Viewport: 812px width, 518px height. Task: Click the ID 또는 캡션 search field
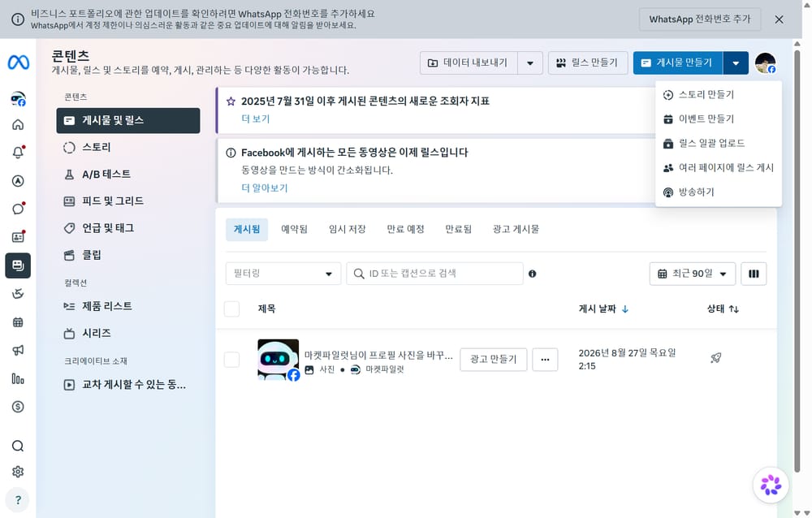click(x=435, y=274)
